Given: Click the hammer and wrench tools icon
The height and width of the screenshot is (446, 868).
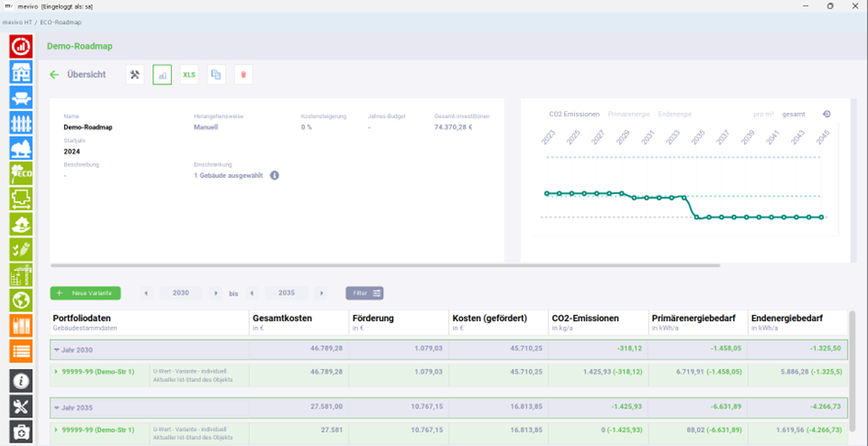Looking at the screenshot, I should point(135,74).
